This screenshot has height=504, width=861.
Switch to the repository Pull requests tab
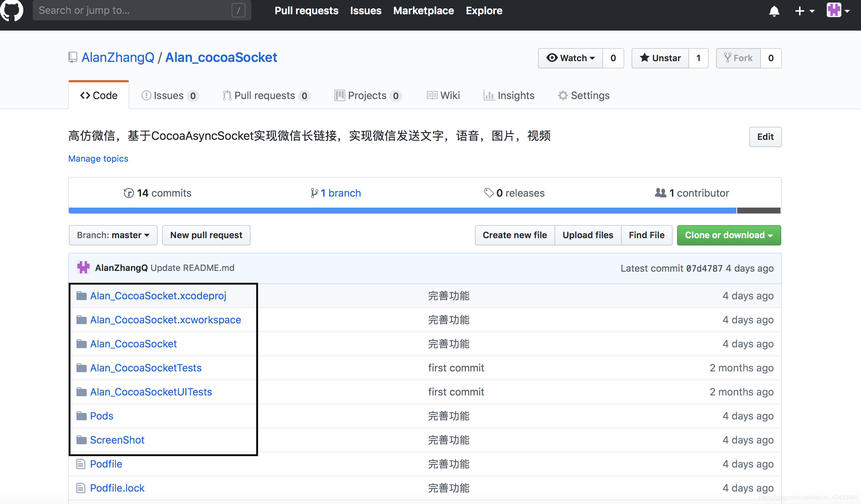click(x=266, y=95)
